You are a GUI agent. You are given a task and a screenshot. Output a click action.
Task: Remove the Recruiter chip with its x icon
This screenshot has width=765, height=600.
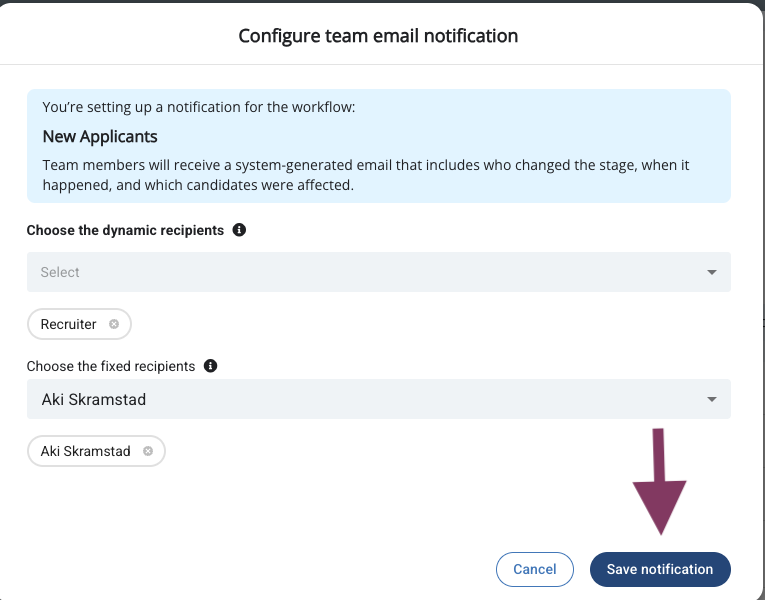tap(114, 324)
